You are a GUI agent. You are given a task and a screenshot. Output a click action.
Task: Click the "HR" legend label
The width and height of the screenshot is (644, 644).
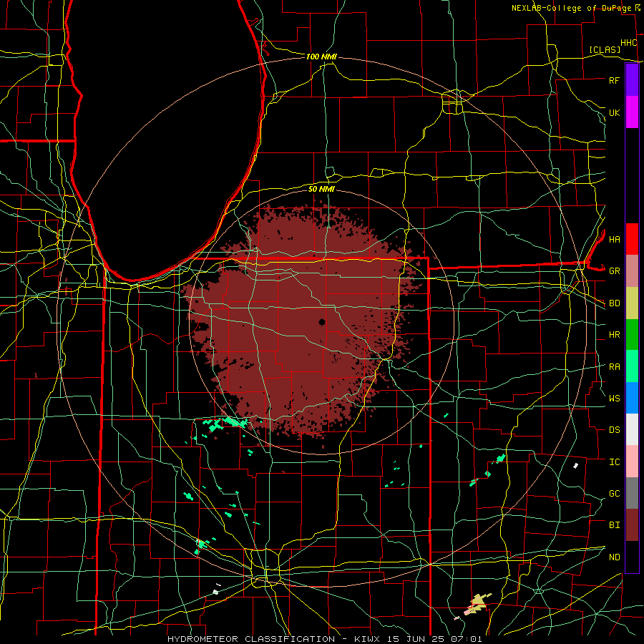click(614, 335)
